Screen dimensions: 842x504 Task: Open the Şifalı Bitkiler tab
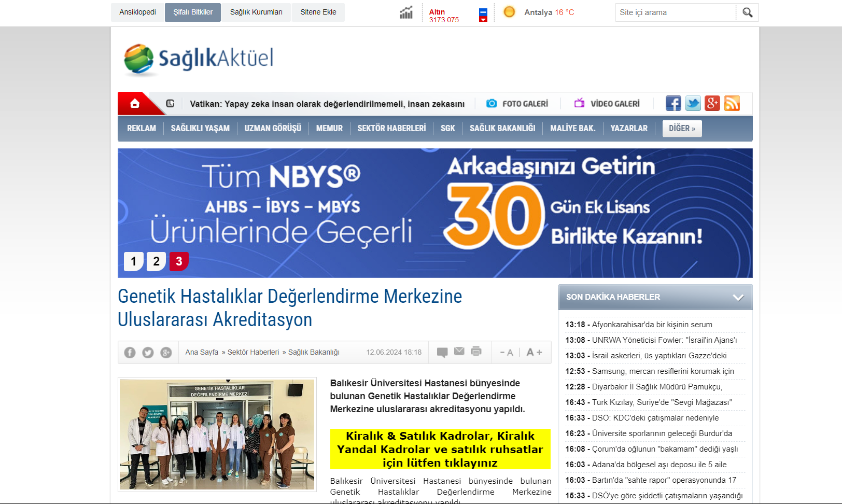click(x=193, y=12)
